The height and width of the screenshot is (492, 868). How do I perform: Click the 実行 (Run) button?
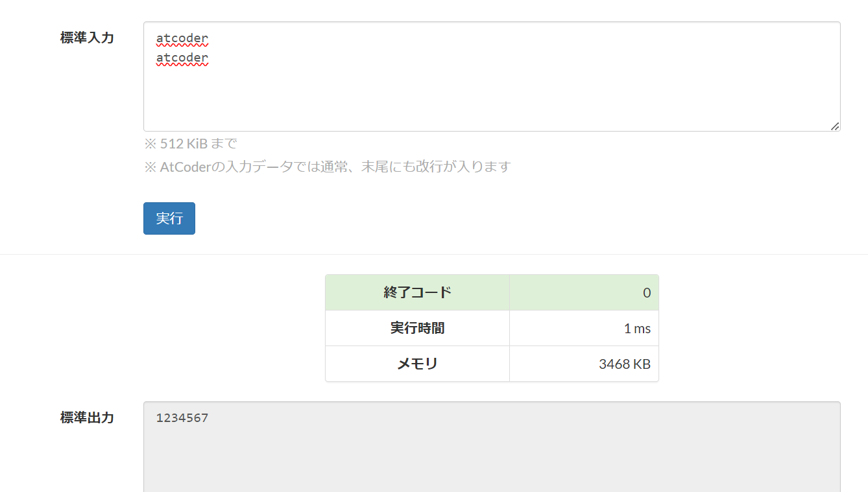point(169,218)
